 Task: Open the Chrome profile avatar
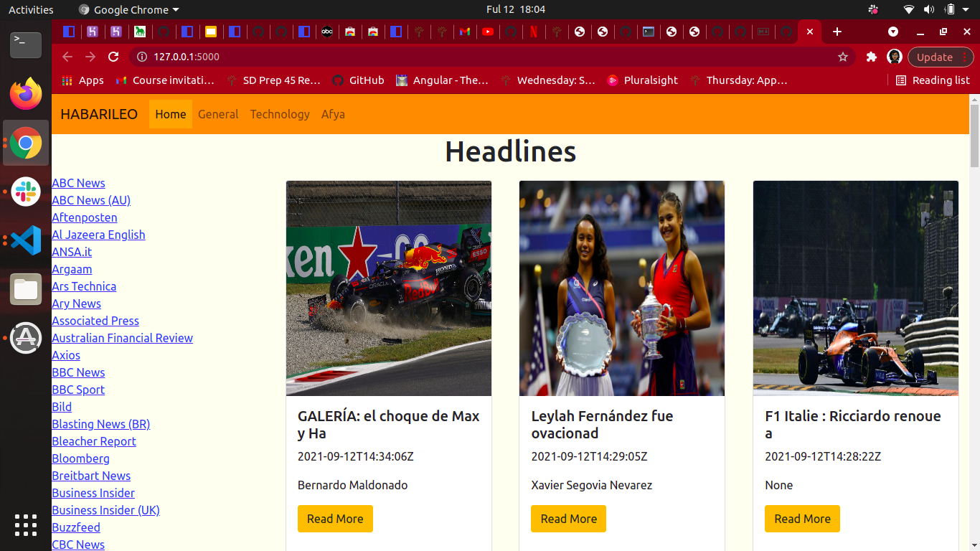[895, 57]
